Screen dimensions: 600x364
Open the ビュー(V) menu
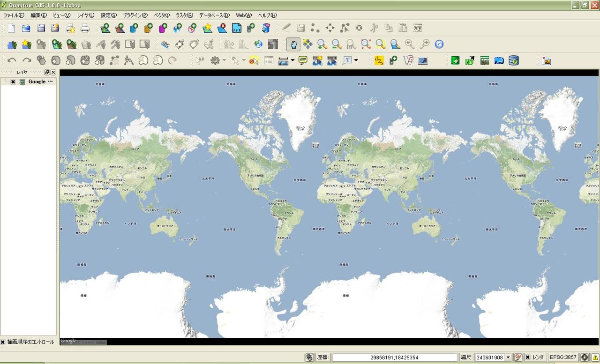pos(62,15)
